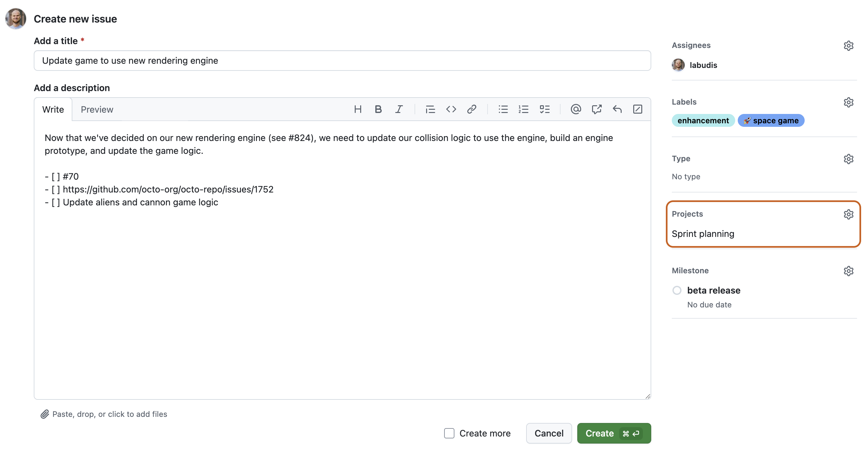Image resolution: width=868 pixels, height=450 pixels.
Task: Toggle italic formatting
Action: coord(399,109)
